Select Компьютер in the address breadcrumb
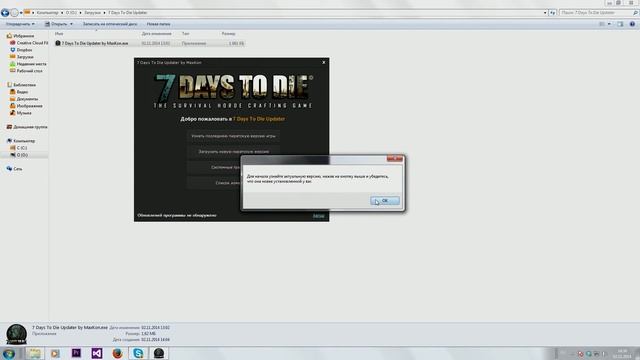Image resolution: width=640 pixels, height=360 pixels. tap(47, 13)
